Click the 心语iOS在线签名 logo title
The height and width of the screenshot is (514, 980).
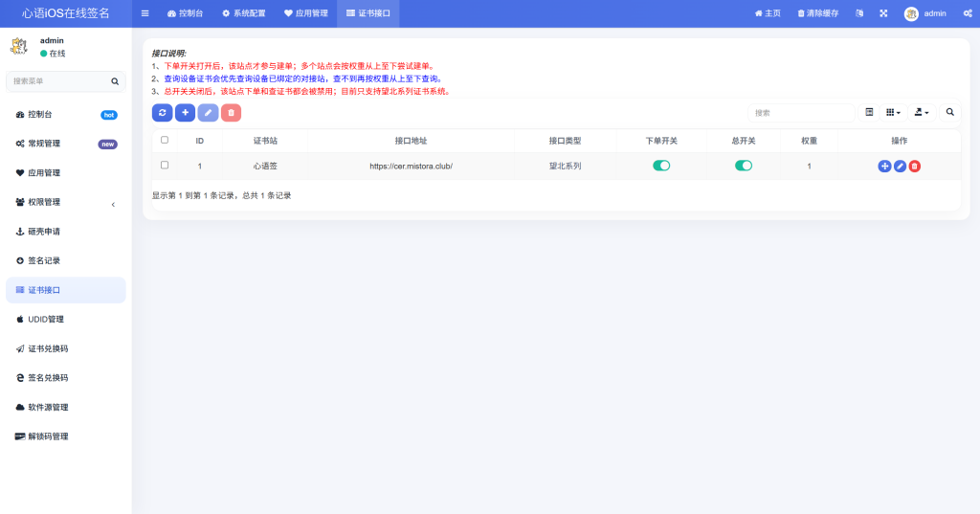(x=66, y=13)
